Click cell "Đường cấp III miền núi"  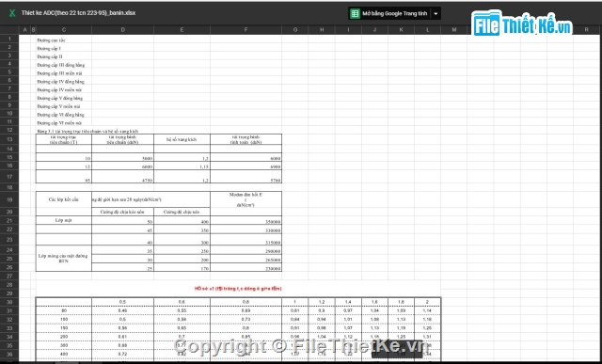pyautogui.click(x=59, y=73)
